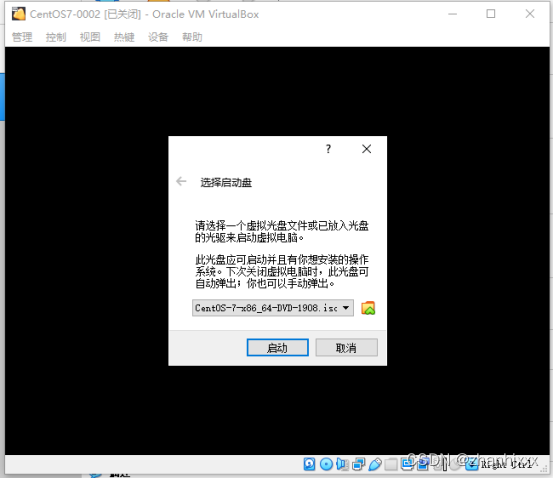The image size is (554, 479).
Task: Click the 启动 button
Action: click(277, 348)
